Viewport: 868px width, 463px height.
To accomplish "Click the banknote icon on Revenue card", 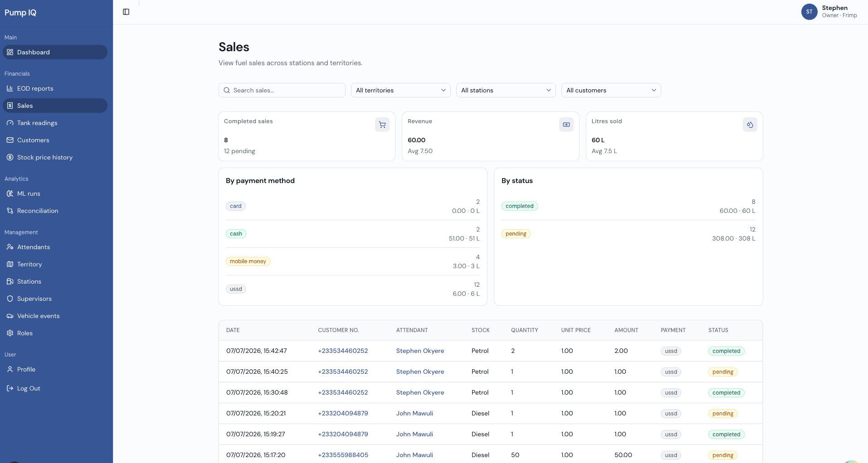I will tap(566, 125).
